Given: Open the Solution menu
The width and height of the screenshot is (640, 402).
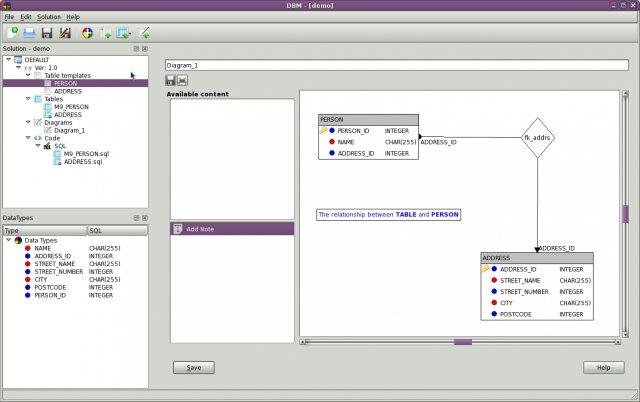Looking at the screenshot, I should click(x=49, y=17).
